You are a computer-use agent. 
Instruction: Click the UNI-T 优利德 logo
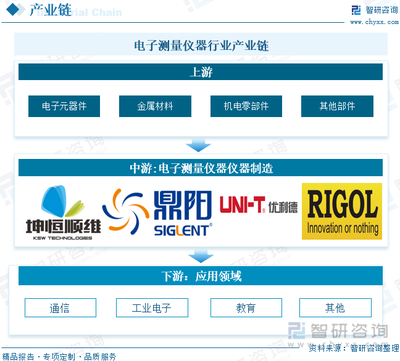[x=258, y=205]
